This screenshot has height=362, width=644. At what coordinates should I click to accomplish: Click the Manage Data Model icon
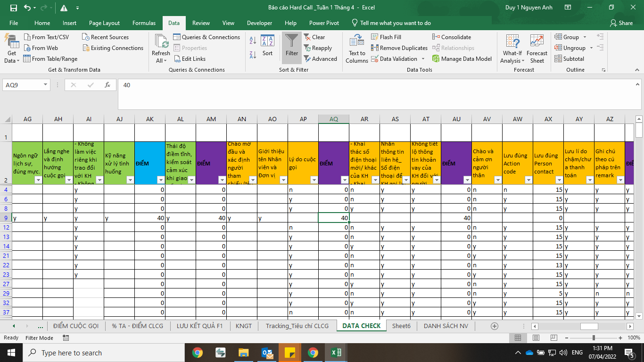pyautogui.click(x=436, y=59)
